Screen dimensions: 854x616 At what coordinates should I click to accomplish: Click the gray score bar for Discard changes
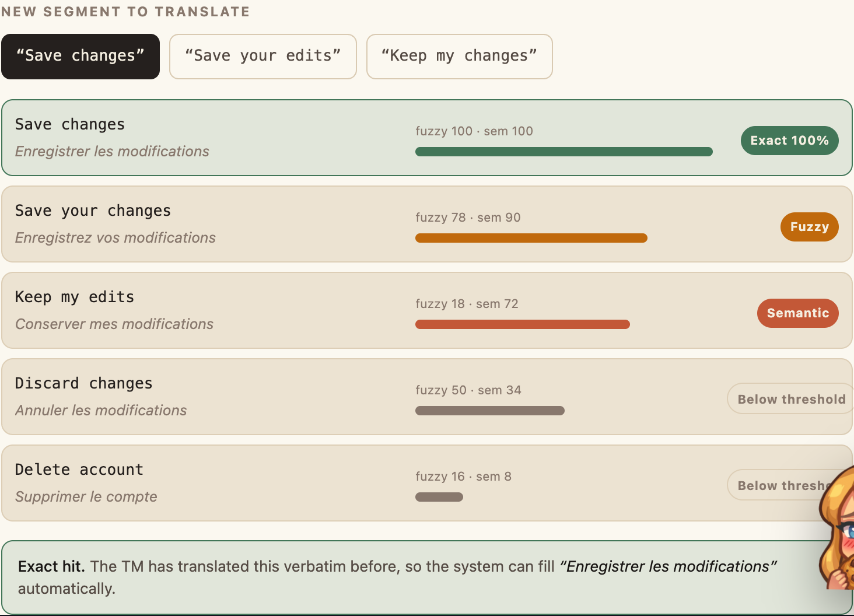tap(490, 411)
